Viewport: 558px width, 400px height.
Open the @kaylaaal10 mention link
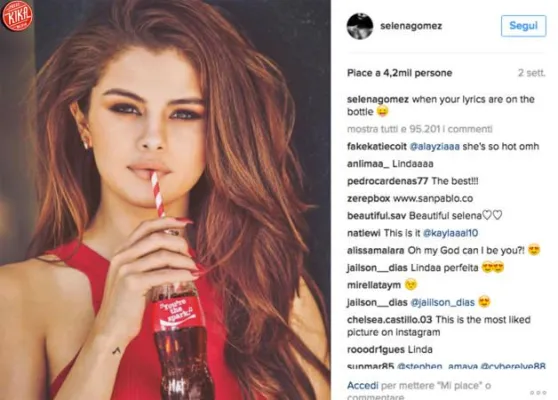click(451, 233)
